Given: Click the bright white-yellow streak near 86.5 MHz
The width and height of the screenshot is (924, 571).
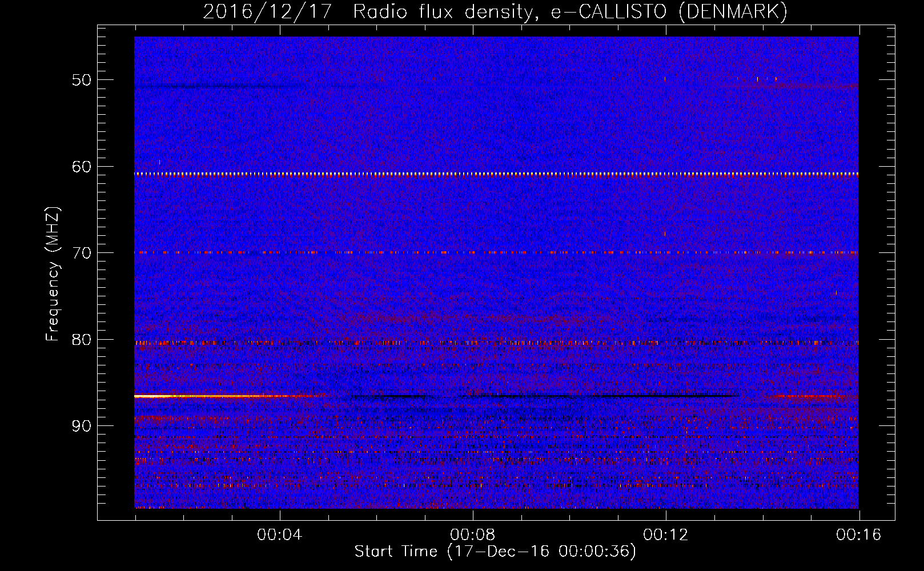Looking at the screenshot, I should click(228, 396).
